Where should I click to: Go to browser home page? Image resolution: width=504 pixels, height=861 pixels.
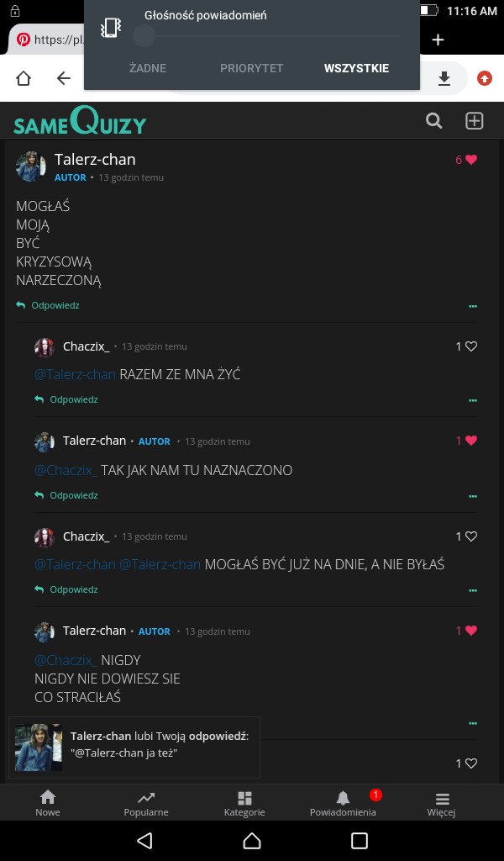click(x=24, y=78)
